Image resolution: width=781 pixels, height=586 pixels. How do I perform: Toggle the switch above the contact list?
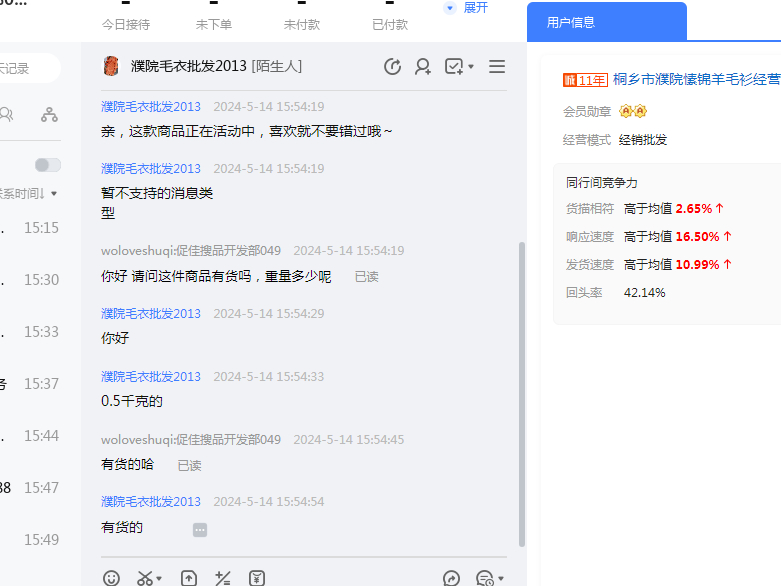47,165
